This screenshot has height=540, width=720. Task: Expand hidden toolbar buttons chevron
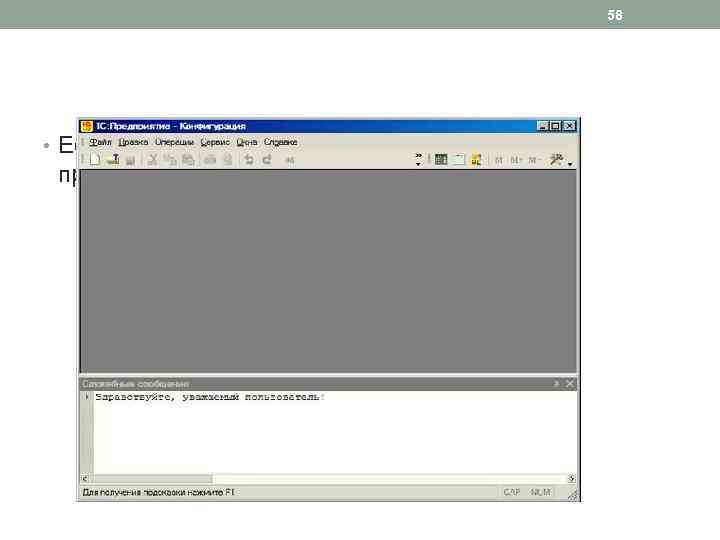tap(418, 159)
